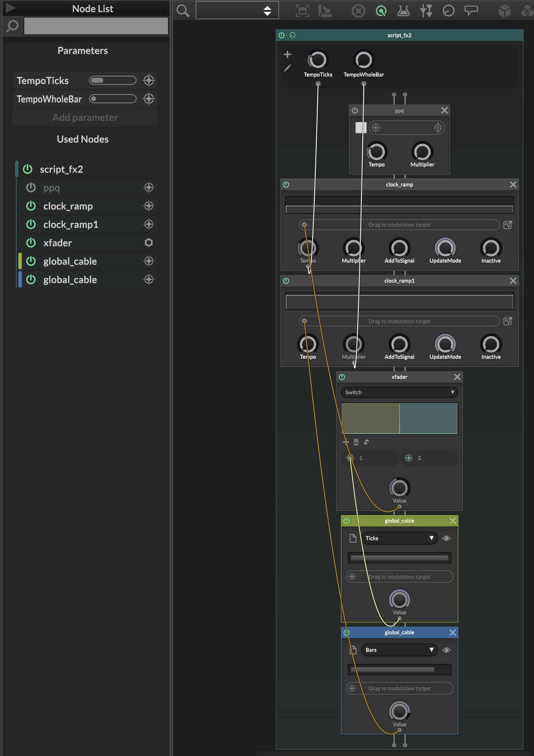Click the plus icon to add a parameter to script_fx2
The width and height of the screenshot is (534, 756).
287,54
